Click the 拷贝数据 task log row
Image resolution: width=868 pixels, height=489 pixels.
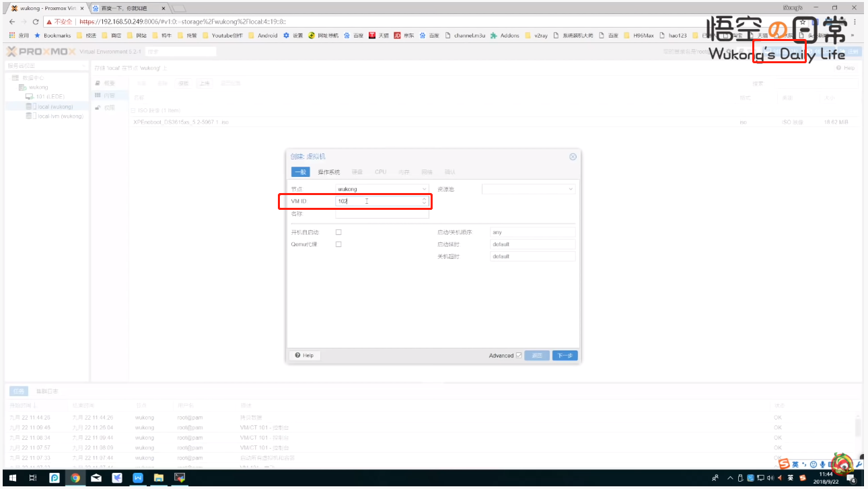click(x=431, y=417)
